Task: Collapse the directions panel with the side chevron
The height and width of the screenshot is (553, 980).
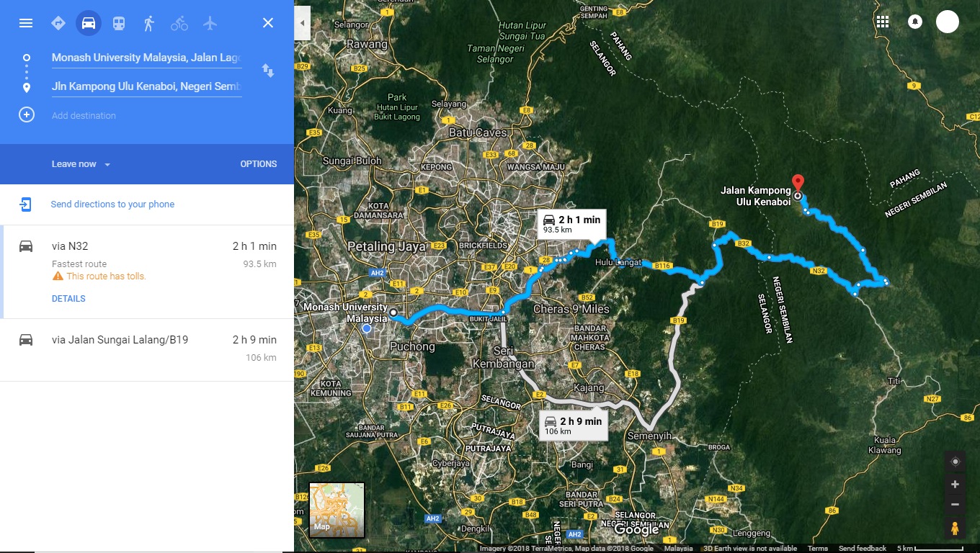Action: pos(300,23)
